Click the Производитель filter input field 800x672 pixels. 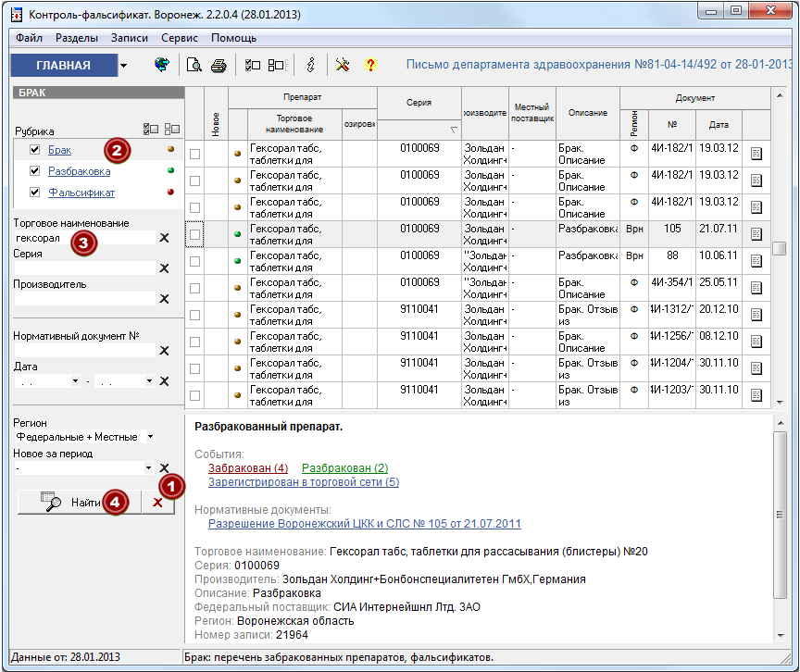pyautogui.click(x=84, y=299)
